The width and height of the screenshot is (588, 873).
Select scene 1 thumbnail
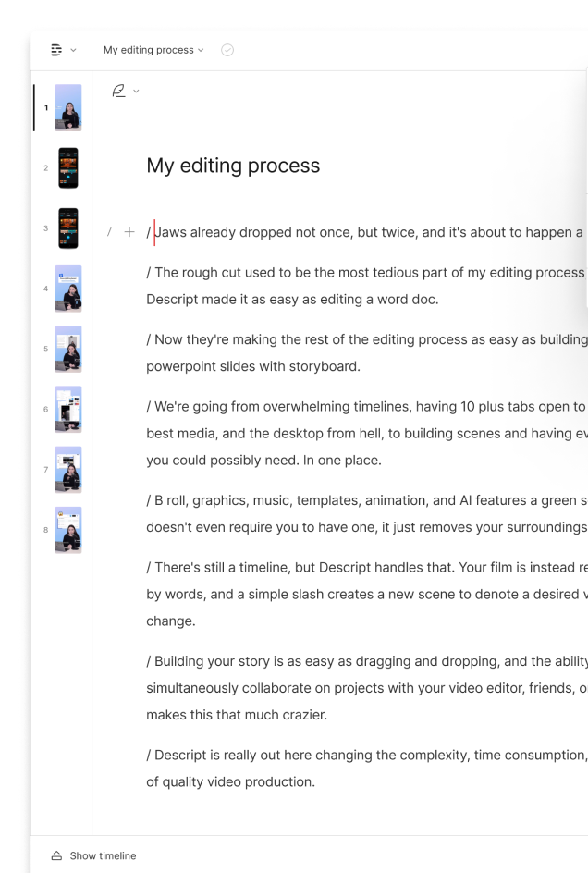pos(67,107)
